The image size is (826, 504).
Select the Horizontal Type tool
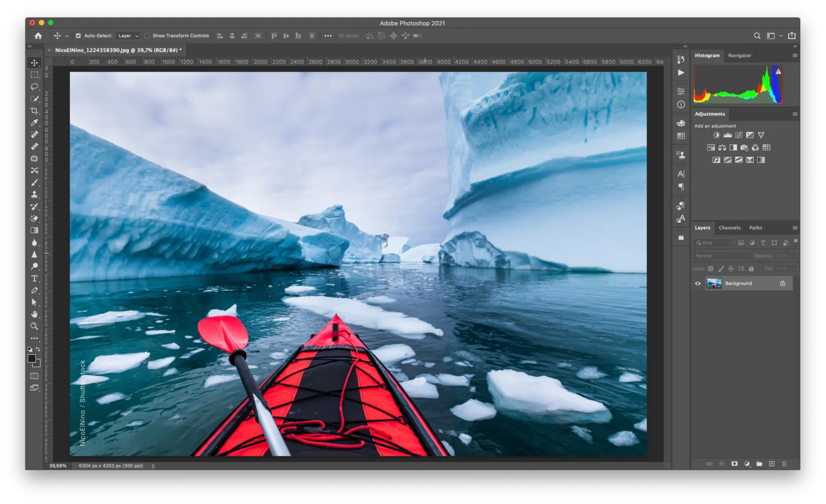tap(34, 279)
